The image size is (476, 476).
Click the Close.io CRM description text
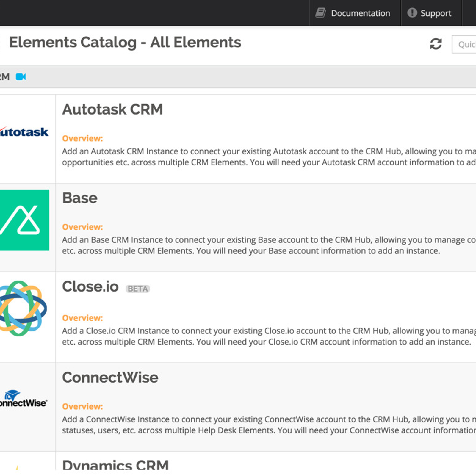coord(269,336)
